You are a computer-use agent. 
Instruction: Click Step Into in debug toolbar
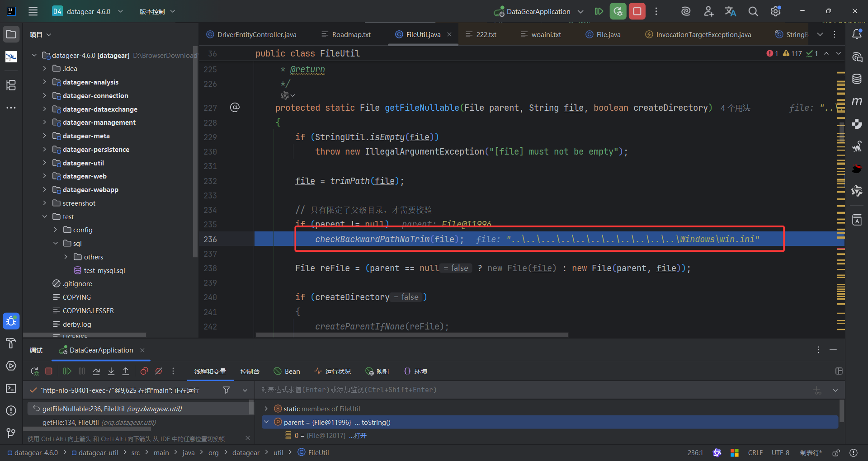tap(111, 372)
